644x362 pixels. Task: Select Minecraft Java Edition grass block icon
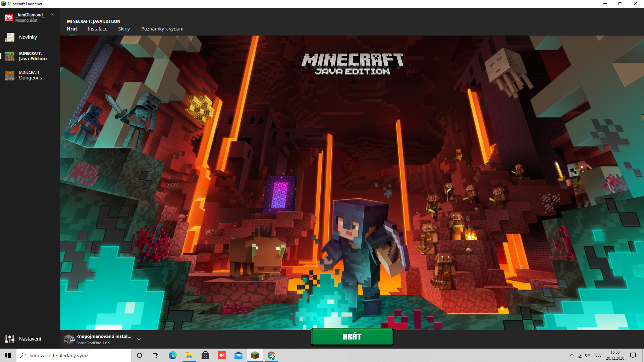click(9, 56)
